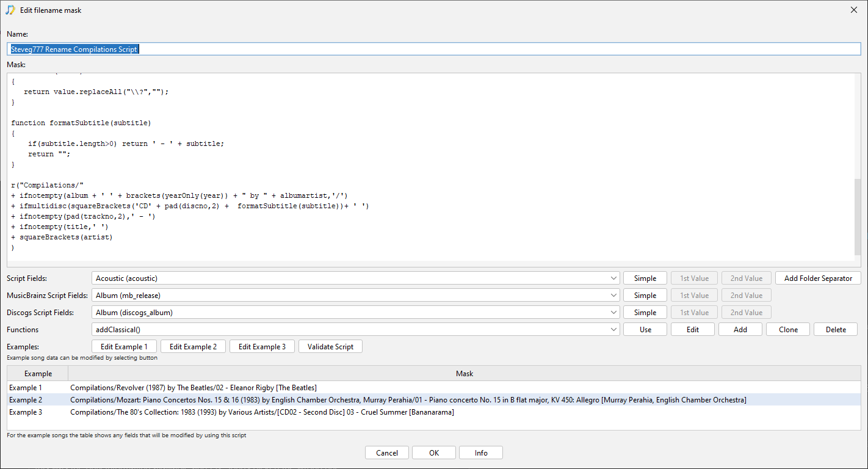Click Simple button for Discogs Script Fields

pyautogui.click(x=645, y=313)
